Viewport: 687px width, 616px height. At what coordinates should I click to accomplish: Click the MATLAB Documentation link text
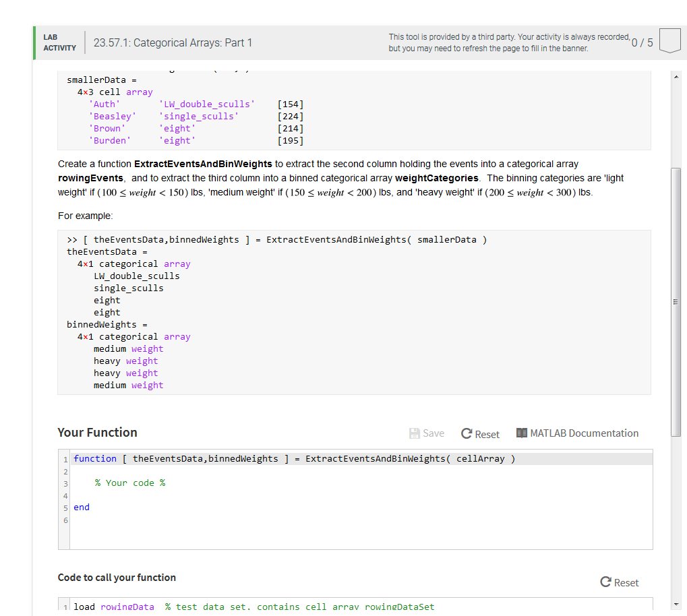coord(585,433)
